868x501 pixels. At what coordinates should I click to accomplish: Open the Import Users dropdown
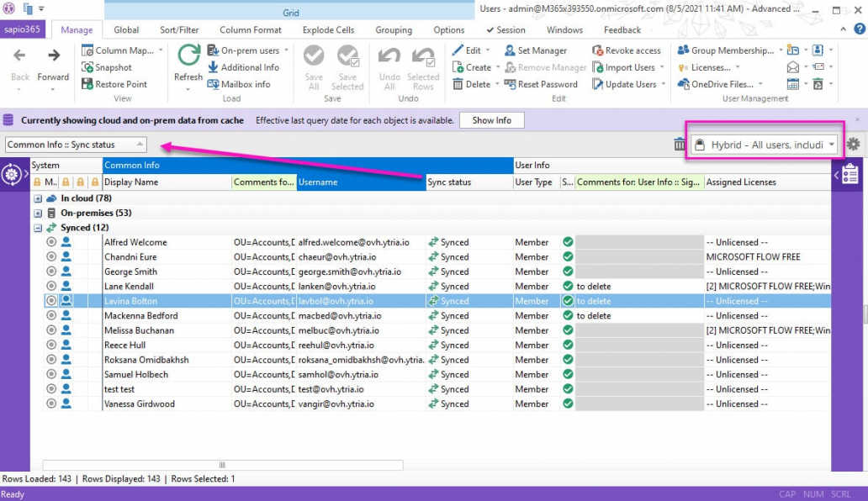pyautogui.click(x=628, y=67)
